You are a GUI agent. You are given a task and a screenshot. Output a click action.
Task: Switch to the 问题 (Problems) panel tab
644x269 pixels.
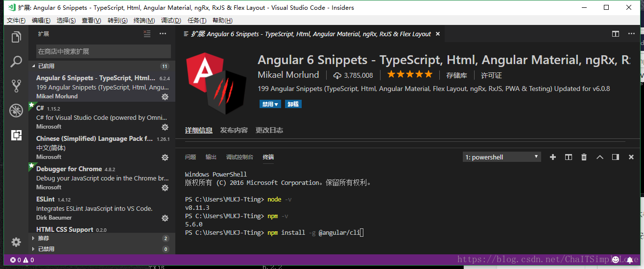191,157
